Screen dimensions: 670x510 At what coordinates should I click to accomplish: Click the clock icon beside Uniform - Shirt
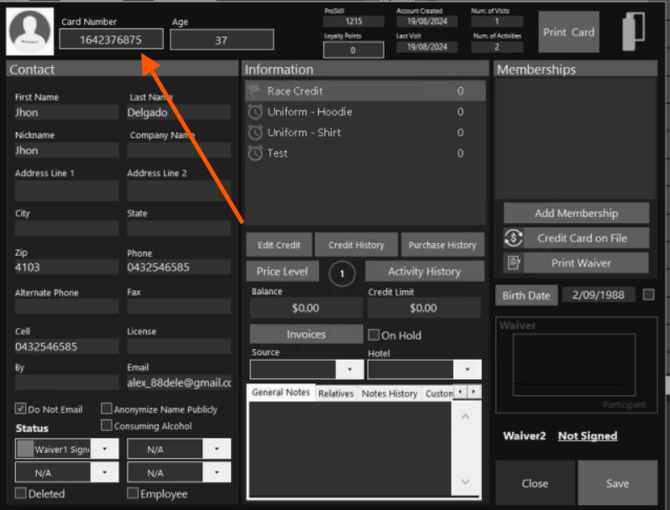[255, 133]
